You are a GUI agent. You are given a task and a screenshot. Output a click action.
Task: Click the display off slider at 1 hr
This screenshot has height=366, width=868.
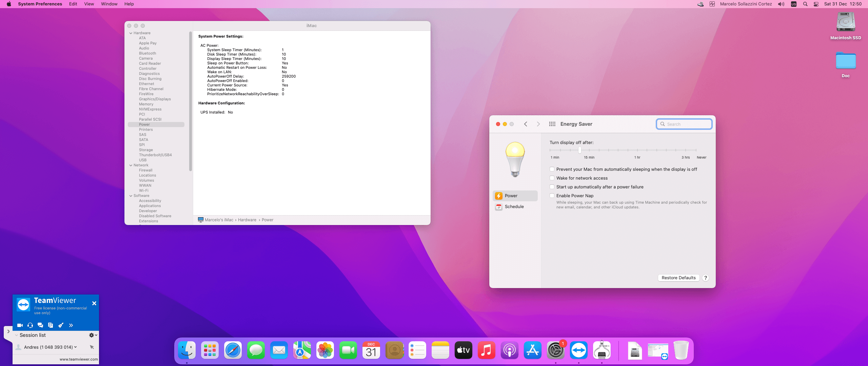pos(637,150)
